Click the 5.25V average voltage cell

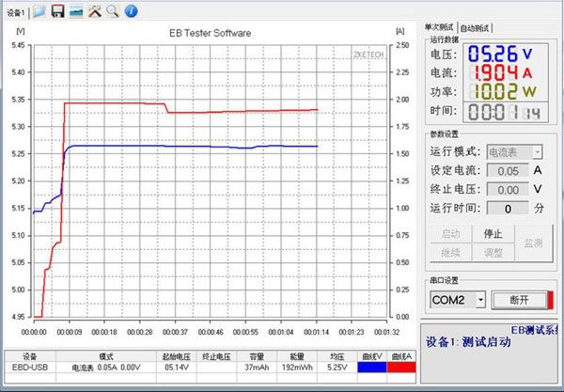click(x=337, y=368)
